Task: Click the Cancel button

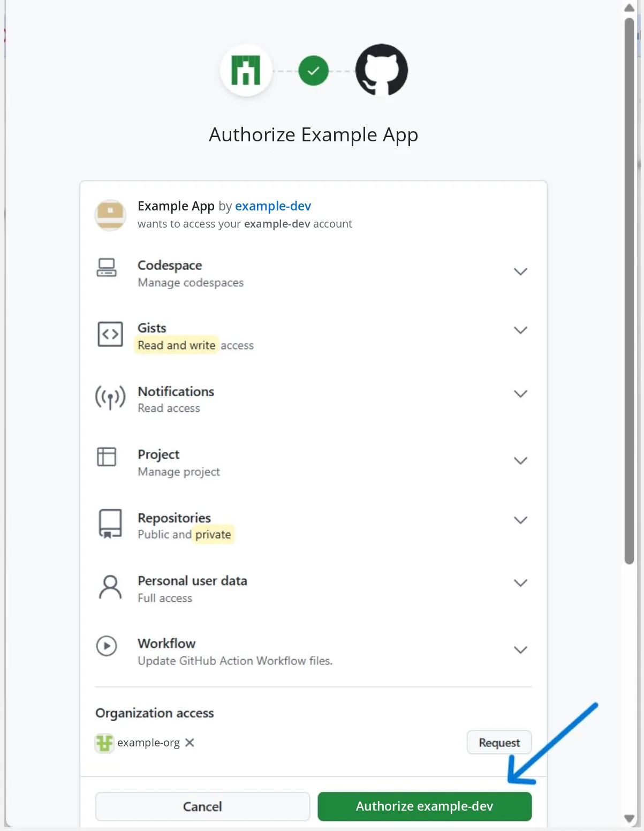Action: (202, 806)
